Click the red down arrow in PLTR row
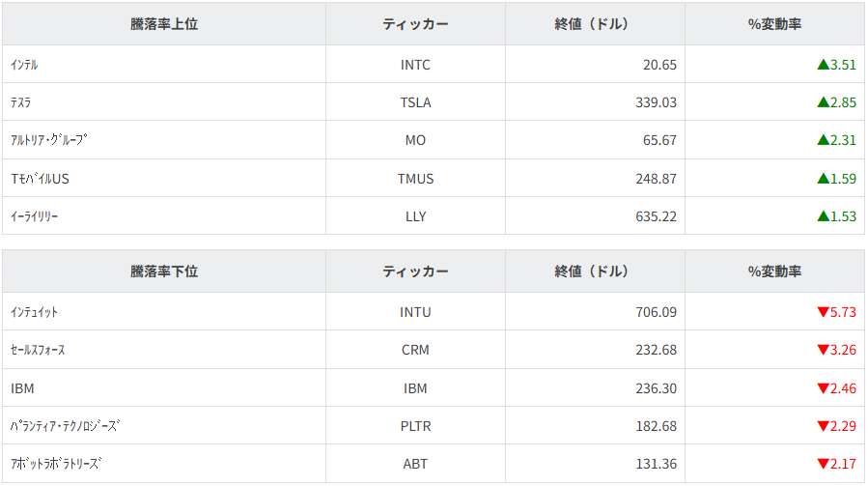The image size is (868, 486). (x=823, y=426)
